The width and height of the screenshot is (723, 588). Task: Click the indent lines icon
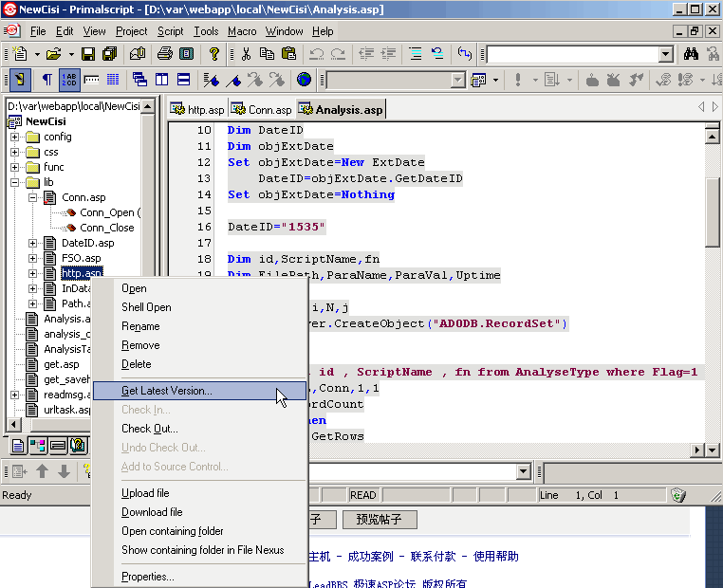pos(388,54)
